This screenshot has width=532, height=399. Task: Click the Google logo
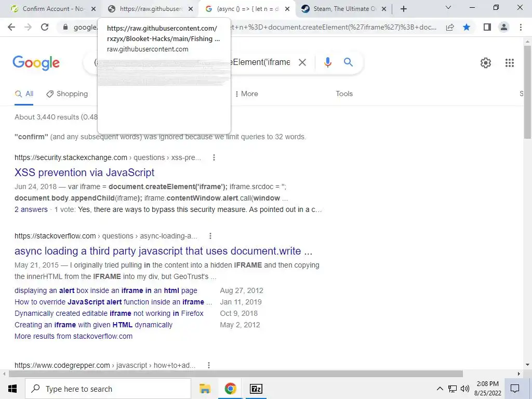pyautogui.click(x=36, y=63)
